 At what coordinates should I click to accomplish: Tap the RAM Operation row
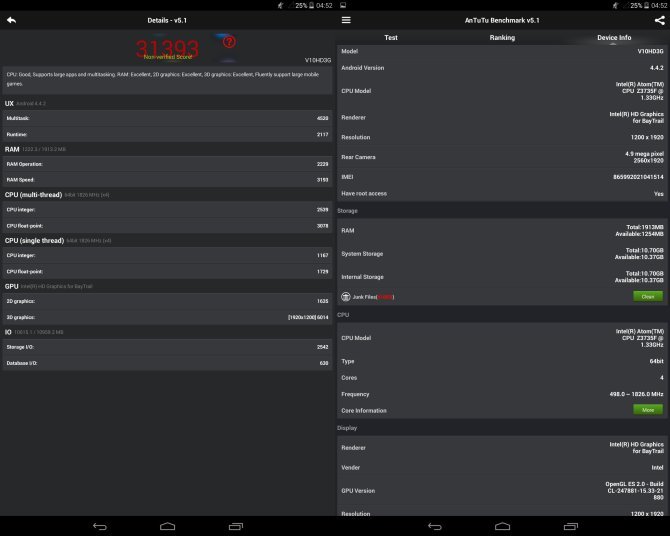tap(168, 164)
